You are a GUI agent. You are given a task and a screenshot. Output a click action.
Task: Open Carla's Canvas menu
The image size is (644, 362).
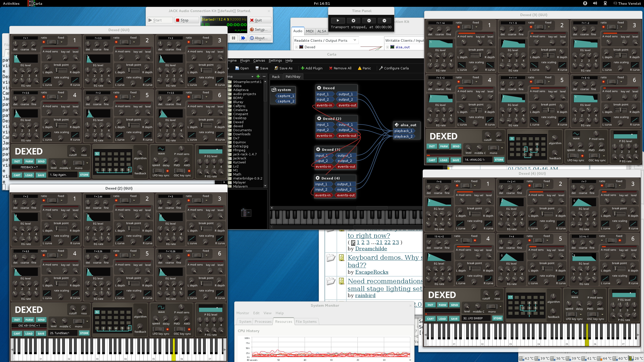(259, 60)
